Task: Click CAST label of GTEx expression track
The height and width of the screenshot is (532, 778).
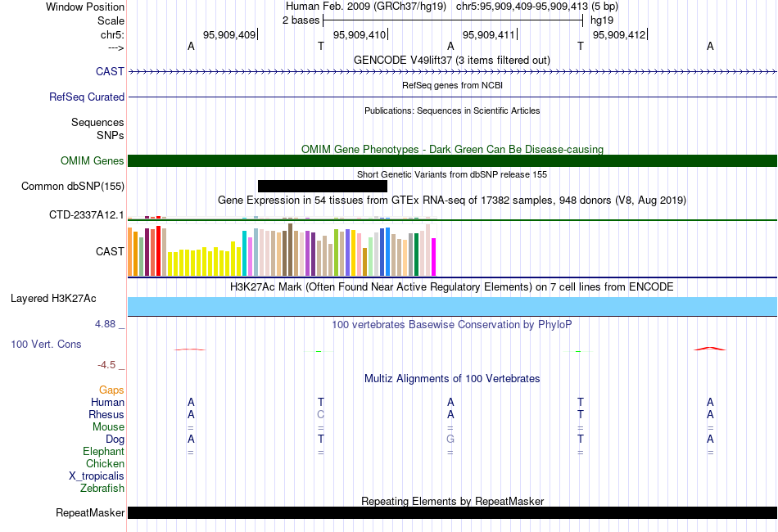Action: [110, 251]
